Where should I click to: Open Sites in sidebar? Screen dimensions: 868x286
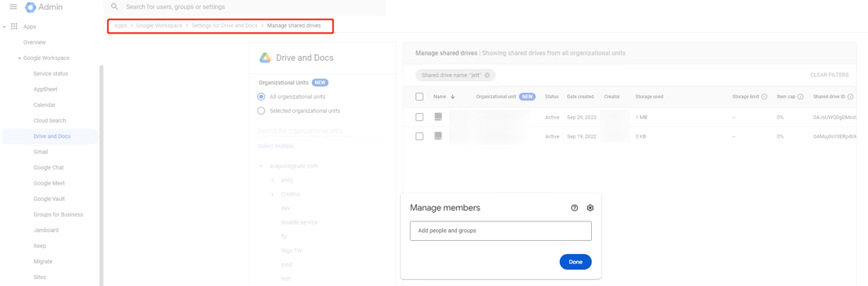click(40, 277)
